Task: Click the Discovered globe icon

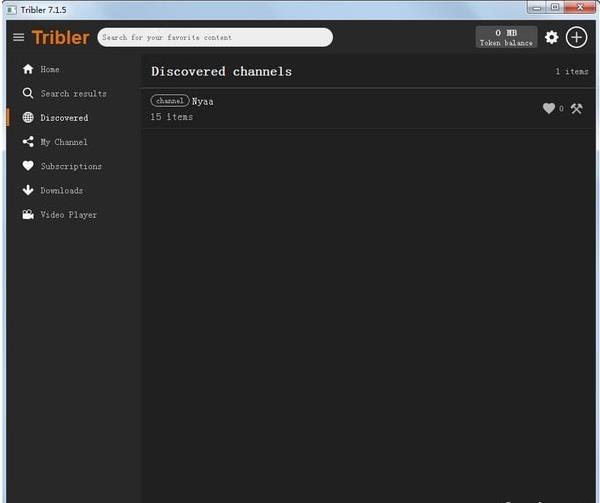Action: tap(28, 117)
